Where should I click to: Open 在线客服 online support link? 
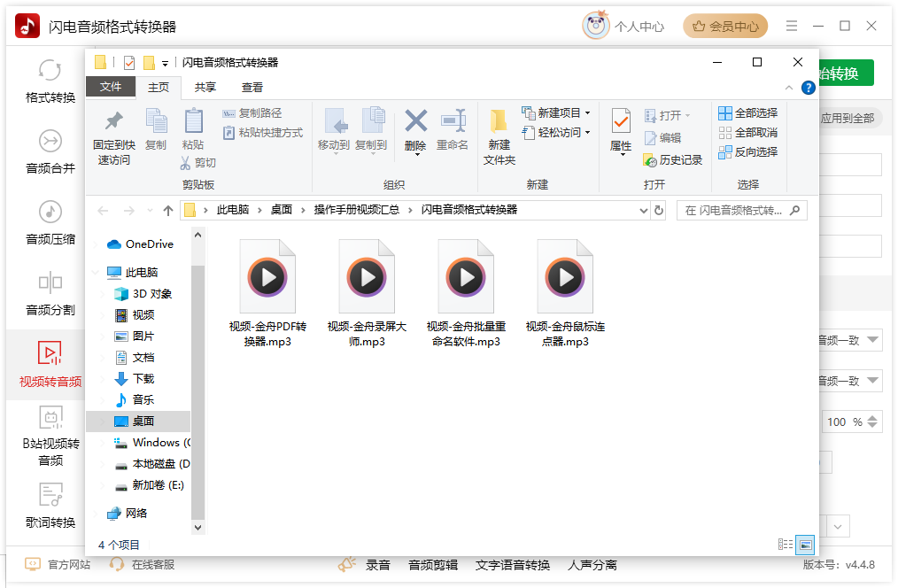click(x=142, y=564)
